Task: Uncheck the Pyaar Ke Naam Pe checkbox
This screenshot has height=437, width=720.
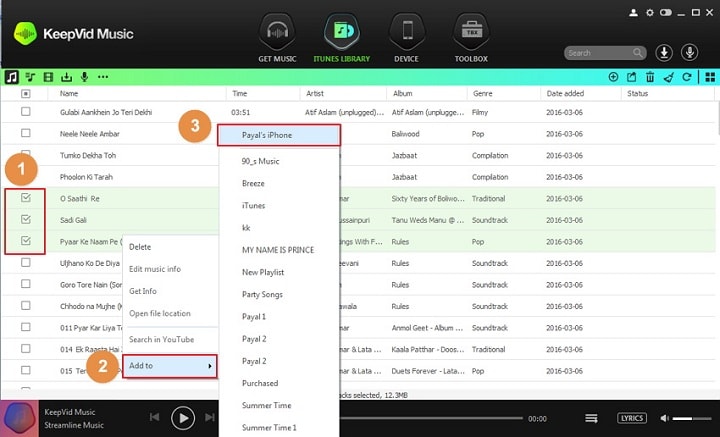Action: [26, 241]
